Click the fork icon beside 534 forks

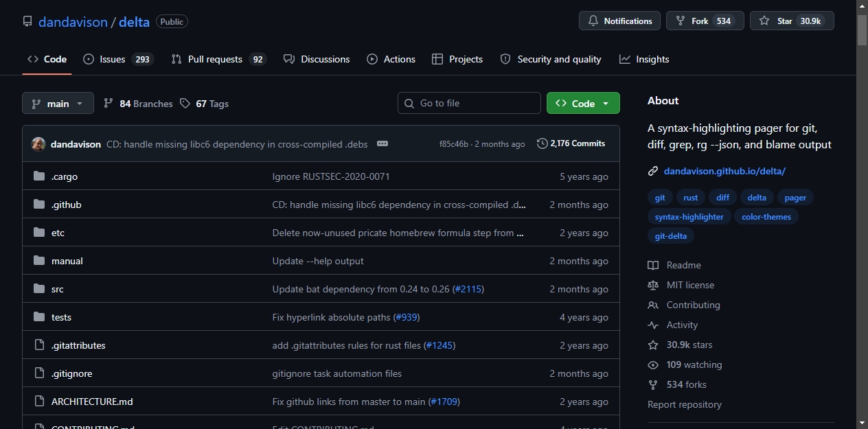pos(653,384)
